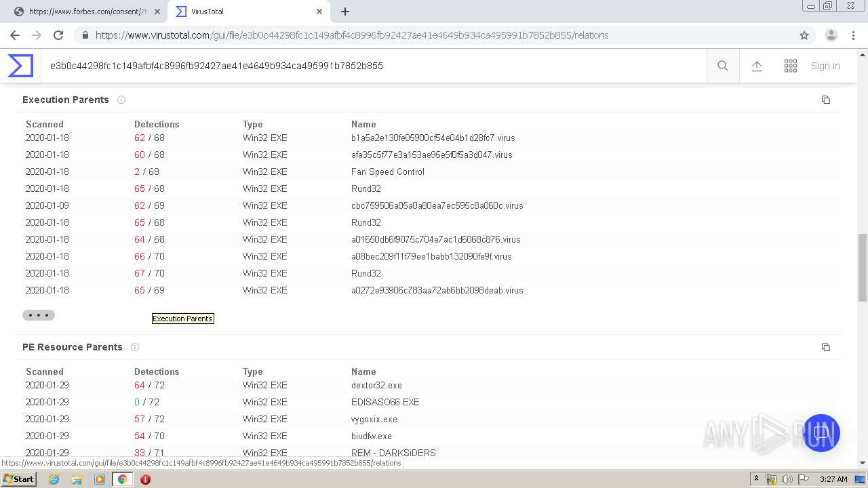868x488 pixels.
Task: Click Execution Parents section heading
Action: pos(66,100)
